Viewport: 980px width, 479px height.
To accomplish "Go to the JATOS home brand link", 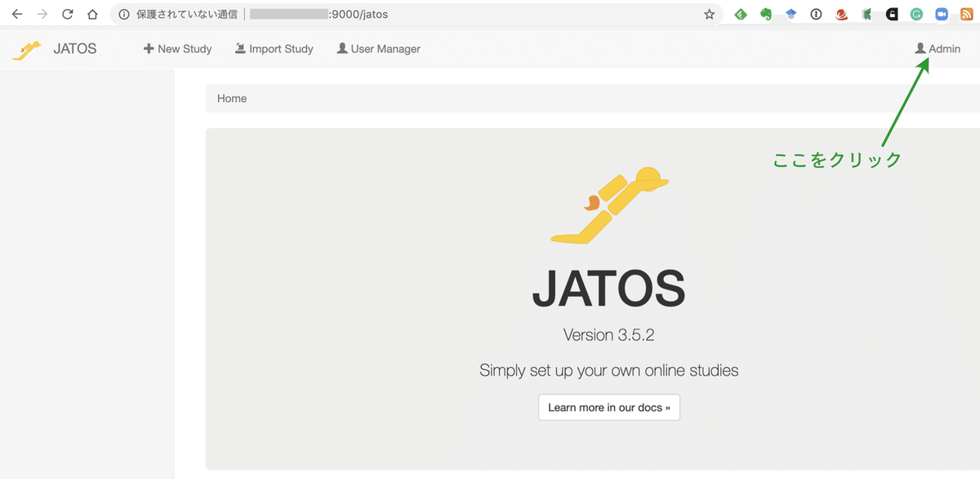I will [74, 49].
